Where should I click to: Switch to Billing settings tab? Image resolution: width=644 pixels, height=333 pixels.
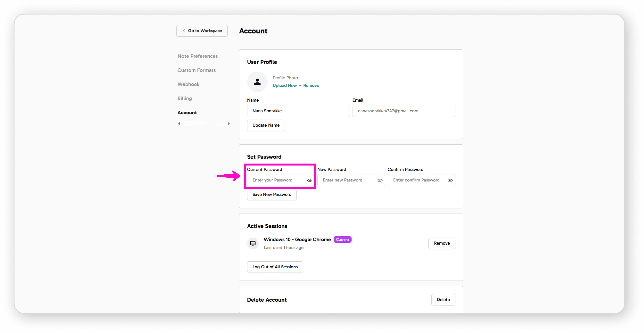pyautogui.click(x=185, y=98)
